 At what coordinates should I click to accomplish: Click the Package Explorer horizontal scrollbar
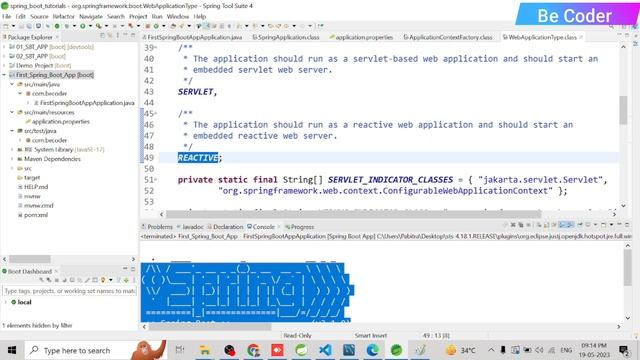click(x=30, y=259)
